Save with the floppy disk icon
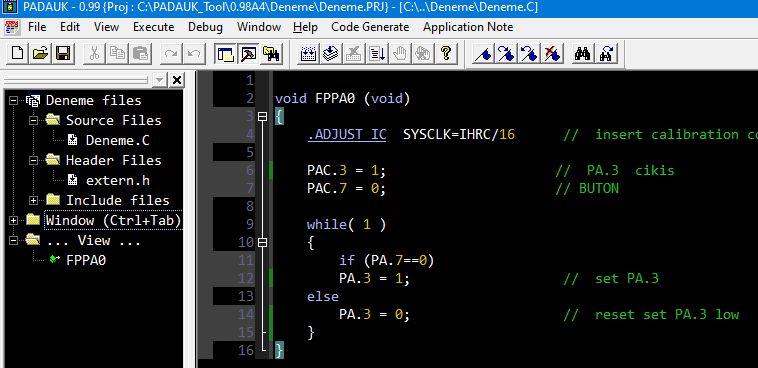758x368 pixels. [63, 53]
